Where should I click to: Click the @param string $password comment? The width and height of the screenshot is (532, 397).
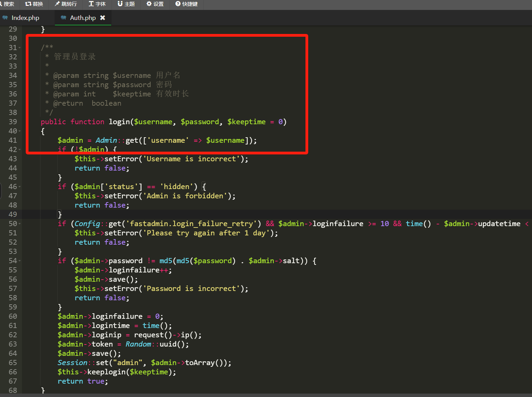(x=109, y=85)
